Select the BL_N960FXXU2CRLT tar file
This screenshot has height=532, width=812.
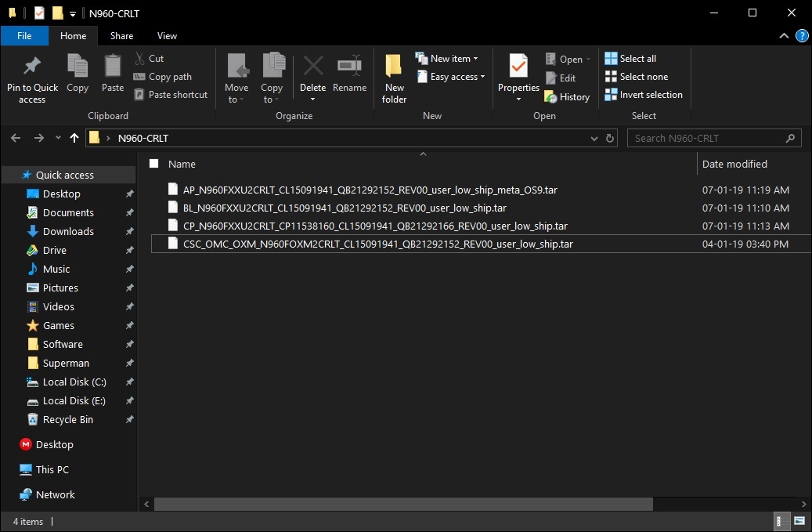(x=345, y=208)
